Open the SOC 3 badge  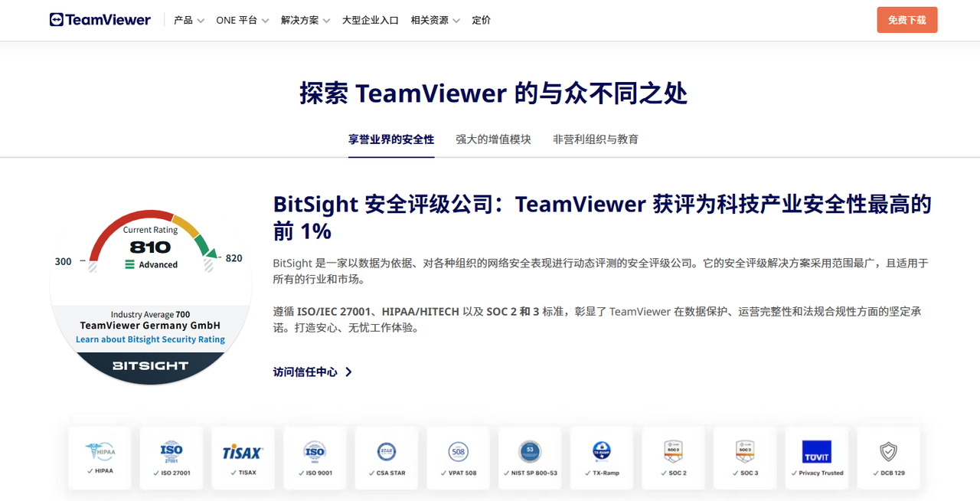pyautogui.click(x=745, y=458)
